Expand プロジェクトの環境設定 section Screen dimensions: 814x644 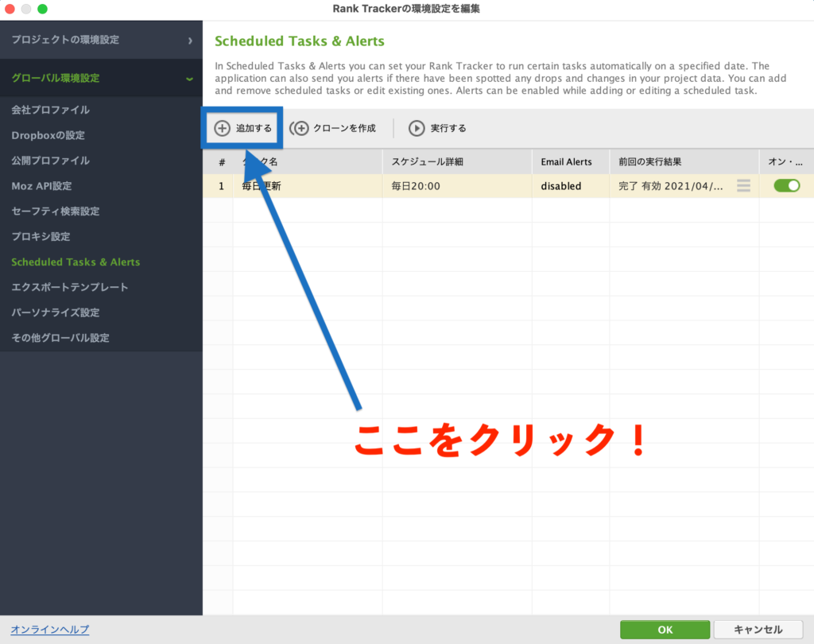point(101,40)
